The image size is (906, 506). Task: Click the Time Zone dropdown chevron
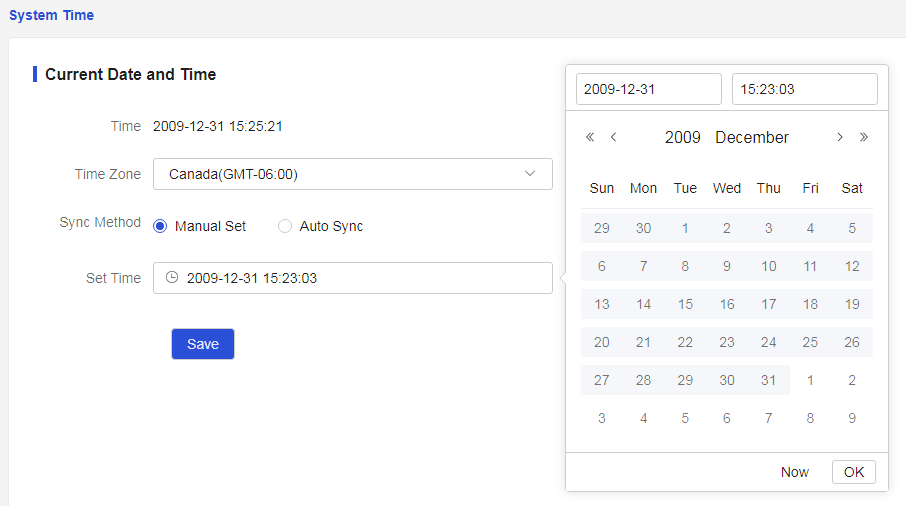pyautogui.click(x=530, y=174)
